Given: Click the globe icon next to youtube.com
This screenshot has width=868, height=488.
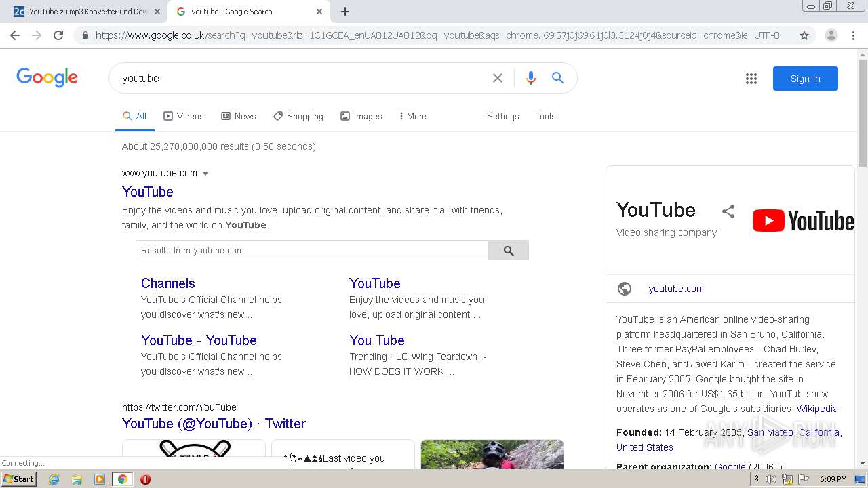Looking at the screenshot, I should pyautogui.click(x=625, y=289).
